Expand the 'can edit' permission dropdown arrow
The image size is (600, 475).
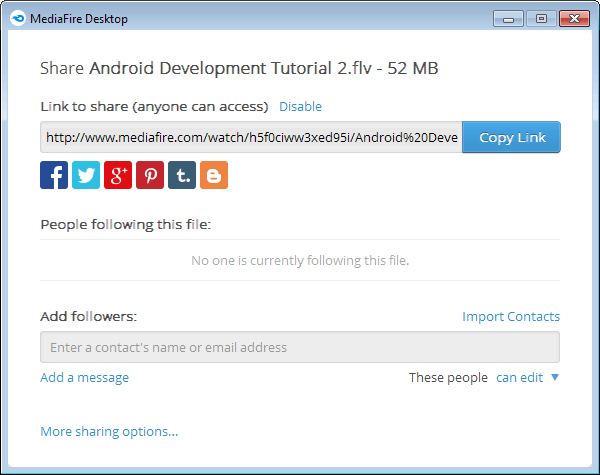click(555, 377)
